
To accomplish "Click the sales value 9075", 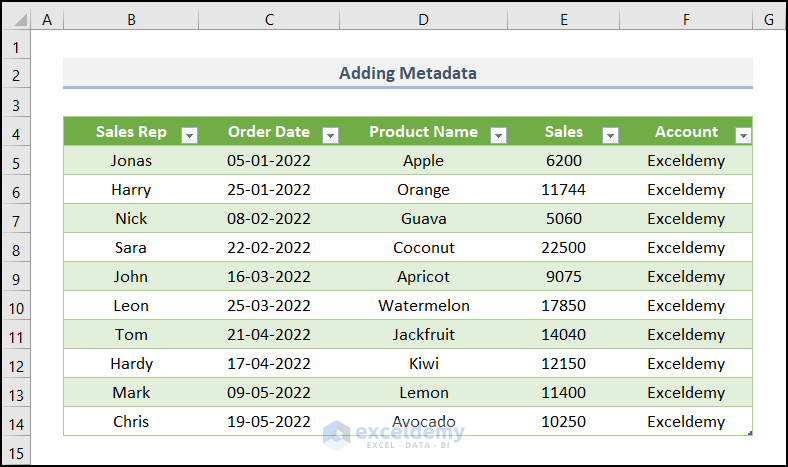I will (564, 277).
